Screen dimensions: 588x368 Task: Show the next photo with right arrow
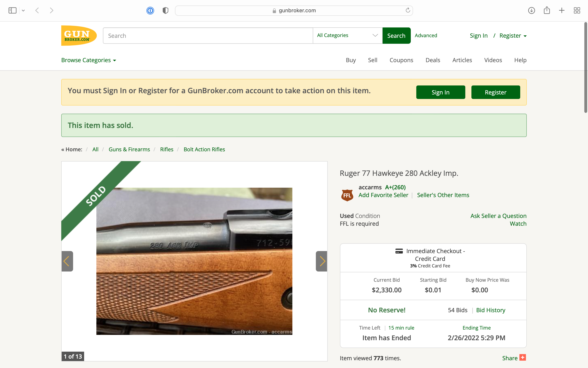tap(321, 261)
